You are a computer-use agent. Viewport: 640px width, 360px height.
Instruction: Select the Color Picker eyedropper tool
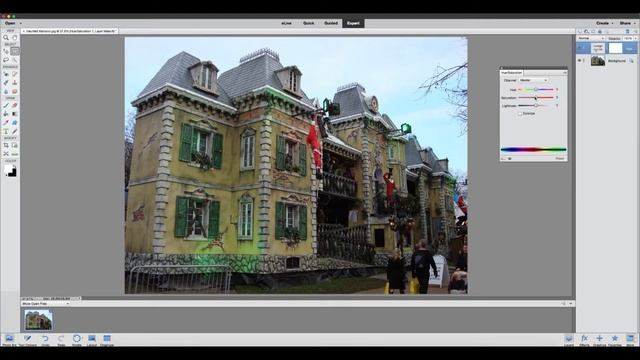(x=6, y=122)
